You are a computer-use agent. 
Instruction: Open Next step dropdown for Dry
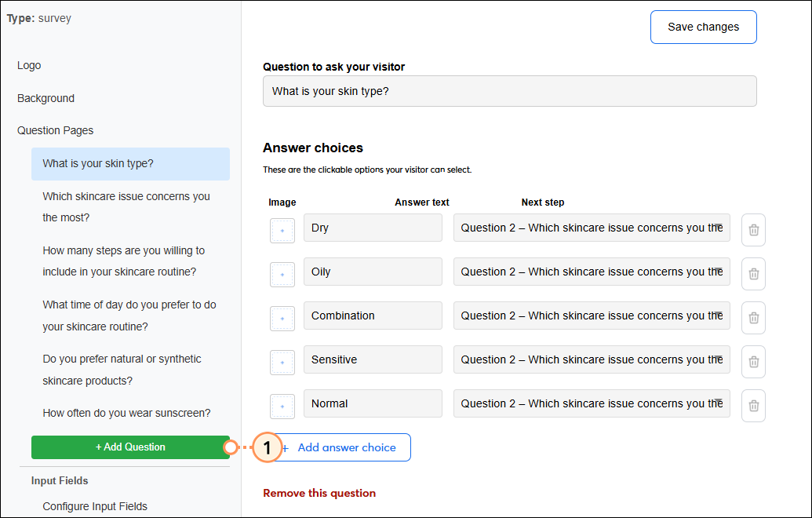point(592,228)
